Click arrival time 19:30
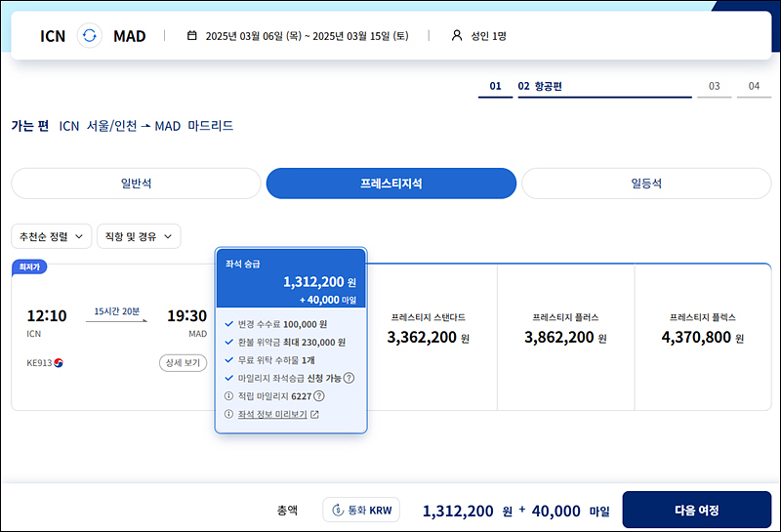The image size is (781, 532). coord(186,316)
